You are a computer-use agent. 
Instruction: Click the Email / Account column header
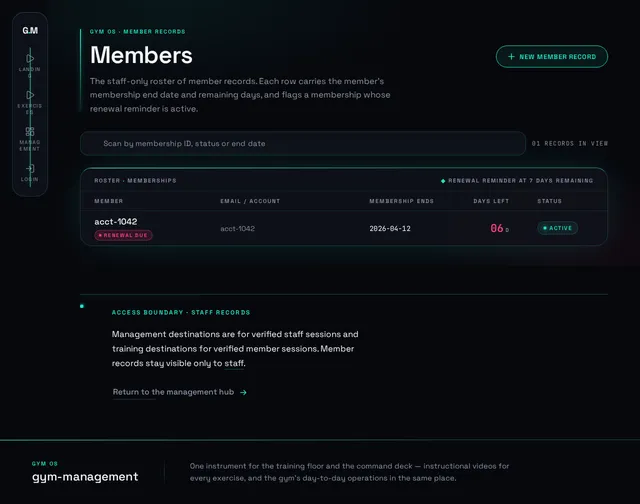tap(250, 201)
